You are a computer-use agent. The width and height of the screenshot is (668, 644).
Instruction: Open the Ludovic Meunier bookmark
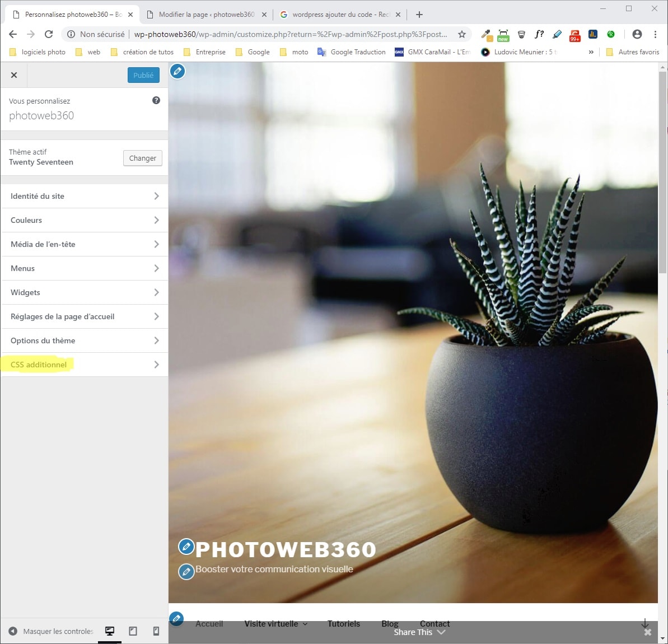click(519, 52)
